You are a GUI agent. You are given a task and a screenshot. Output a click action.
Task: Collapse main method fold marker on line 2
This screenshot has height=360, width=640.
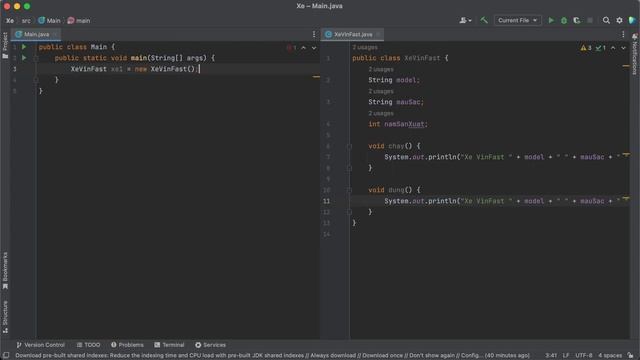(x=36, y=58)
